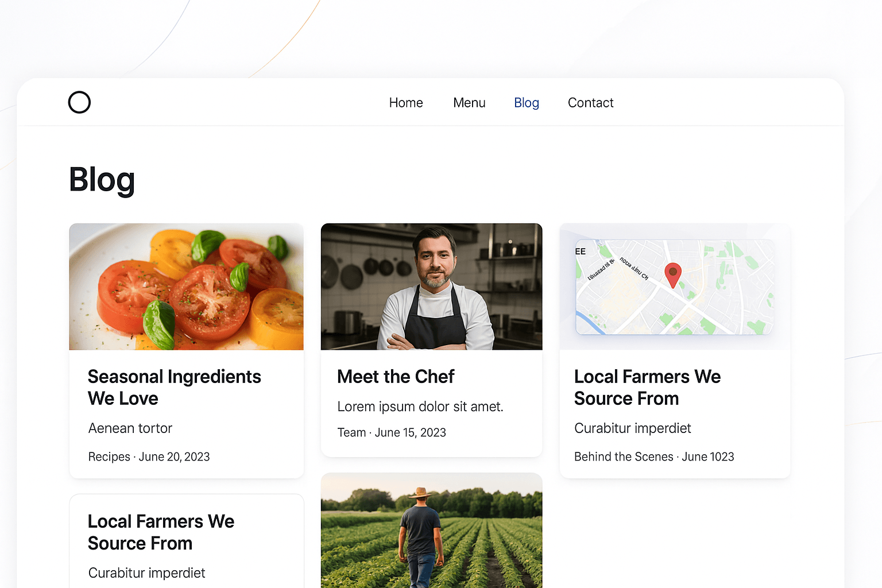882x588 pixels.
Task: Open the farmer in field photo
Action: [x=431, y=530]
